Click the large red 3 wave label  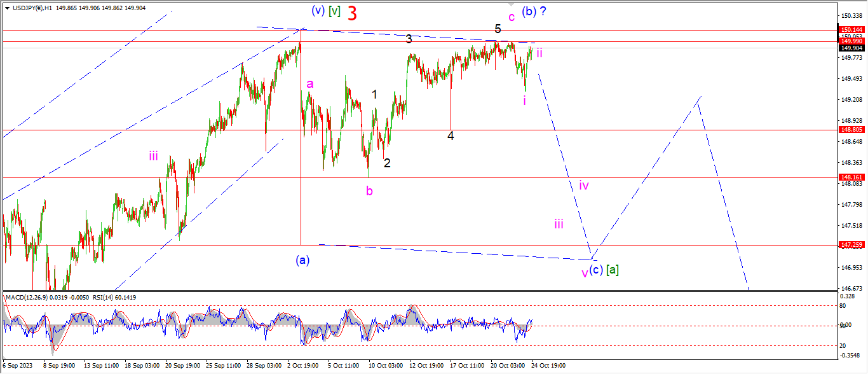[x=352, y=13]
